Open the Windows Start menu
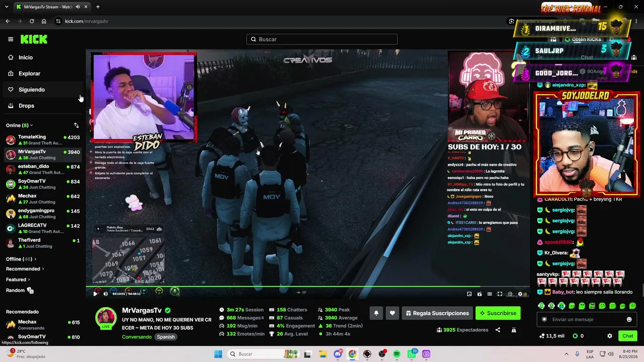Screen dimensions: 644x362 pyautogui.click(x=218, y=354)
